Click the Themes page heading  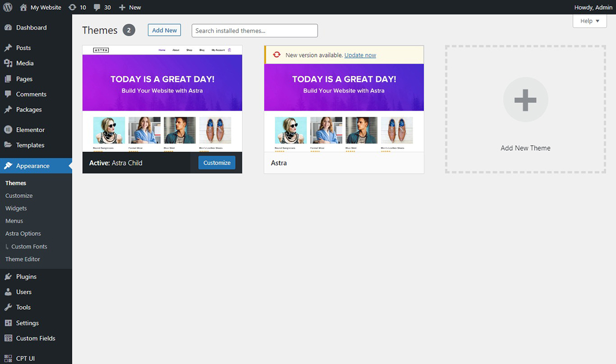pos(100,30)
